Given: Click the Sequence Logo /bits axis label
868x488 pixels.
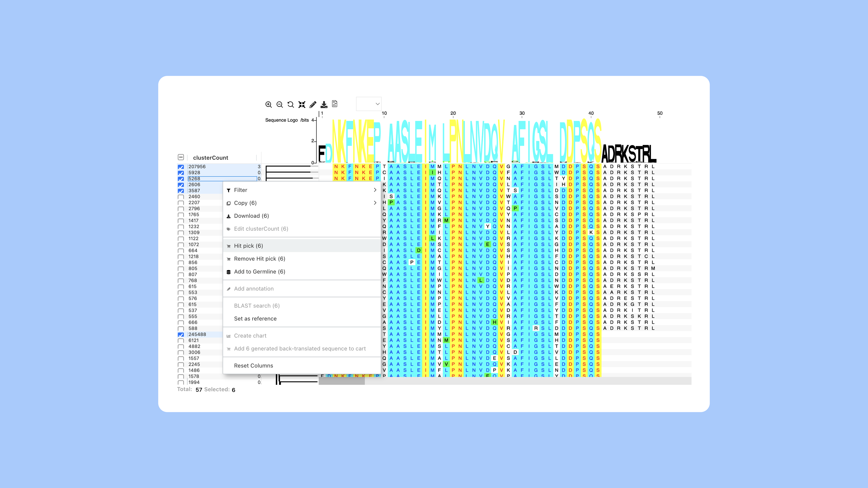Looking at the screenshot, I should pos(287,120).
